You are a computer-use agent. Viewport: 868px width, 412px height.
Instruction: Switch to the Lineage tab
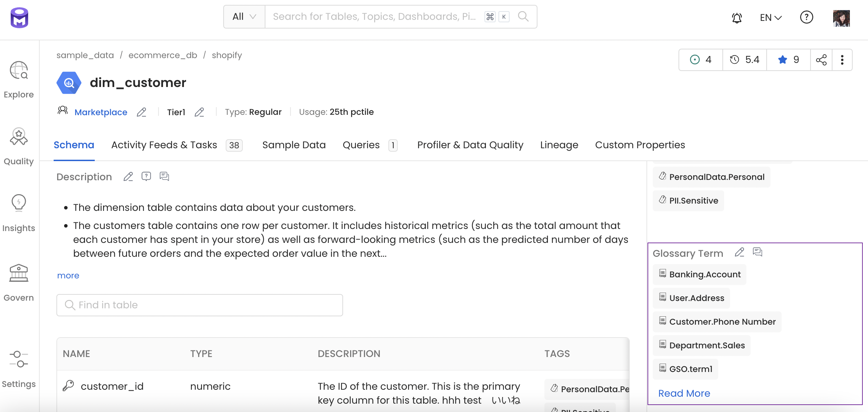coord(559,145)
